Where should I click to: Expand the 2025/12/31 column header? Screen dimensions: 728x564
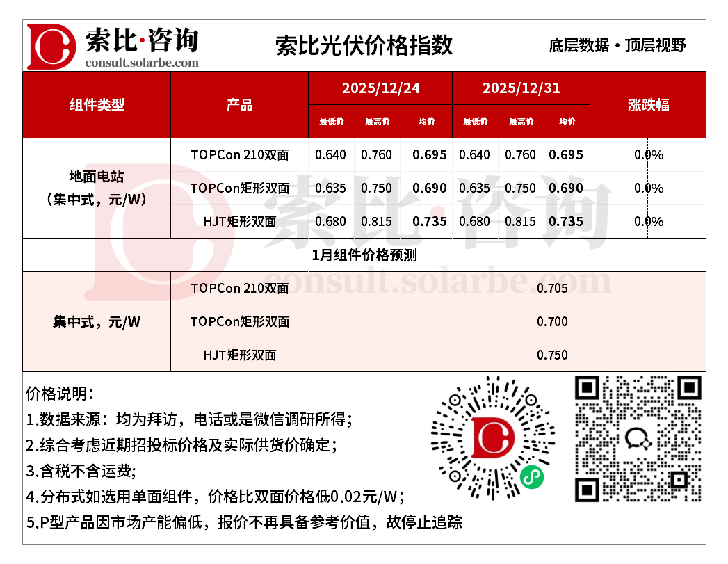point(521,88)
